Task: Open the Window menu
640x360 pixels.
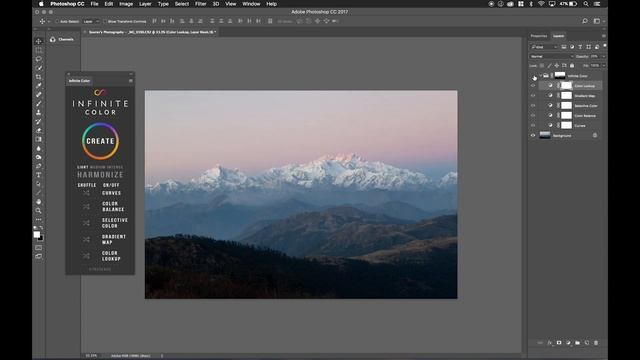Action: point(251,4)
